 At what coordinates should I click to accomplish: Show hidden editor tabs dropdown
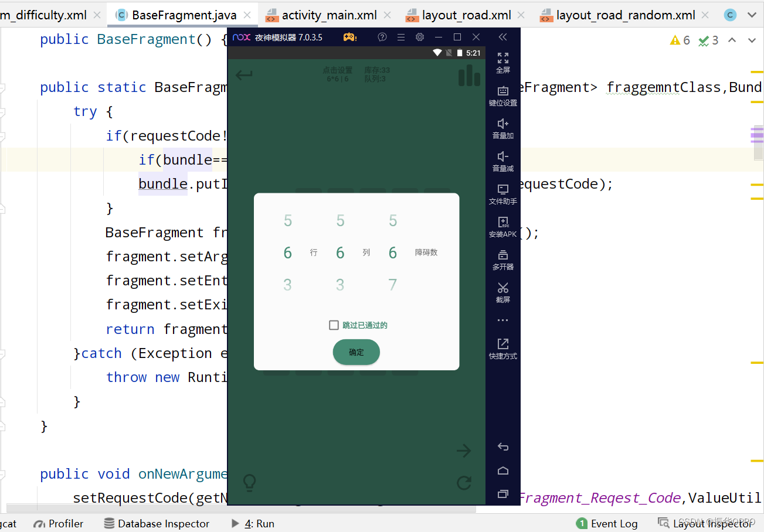pos(752,15)
